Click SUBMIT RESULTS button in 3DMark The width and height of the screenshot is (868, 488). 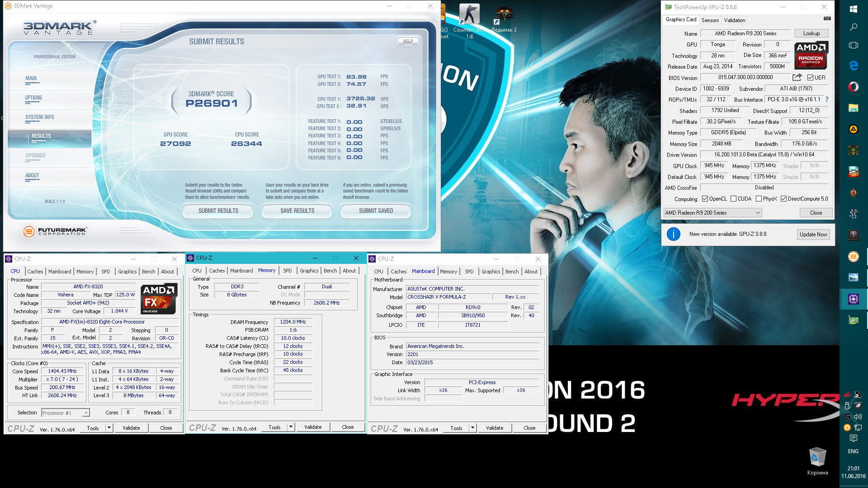[218, 211]
